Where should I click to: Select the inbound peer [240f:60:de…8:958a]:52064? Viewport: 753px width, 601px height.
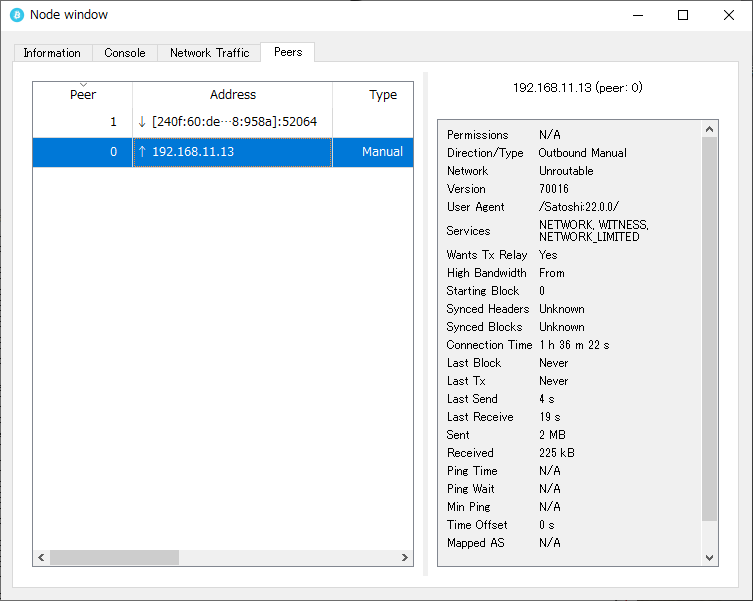point(234,122)
